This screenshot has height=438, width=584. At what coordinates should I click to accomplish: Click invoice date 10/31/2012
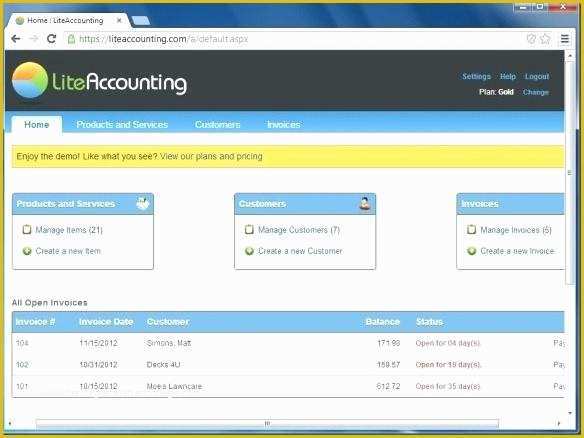click(98, 365)
